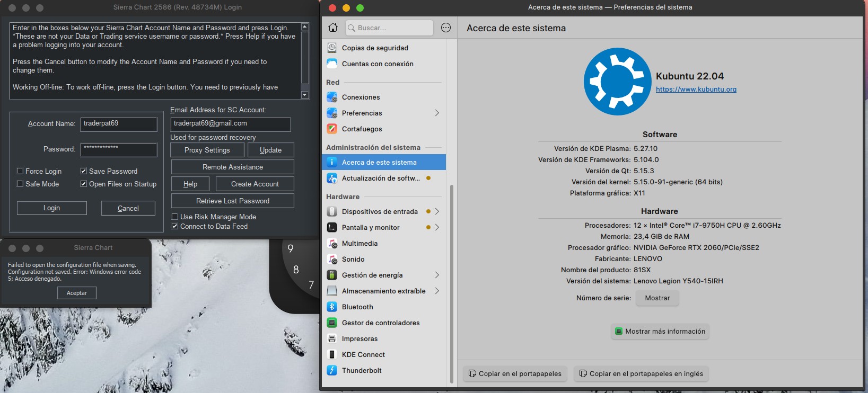Click the Dispositivos de entrada mouse icon
The image size is (868, 393).
pyautogui.click(x=332, y=211)
